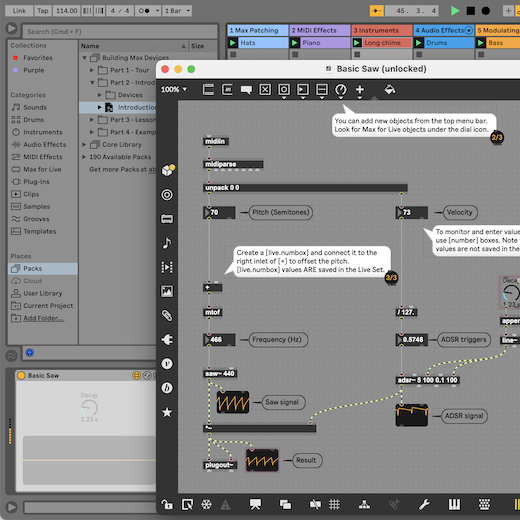Toggle the patcher lock icon in bottom toolbar

pos(167,504)
